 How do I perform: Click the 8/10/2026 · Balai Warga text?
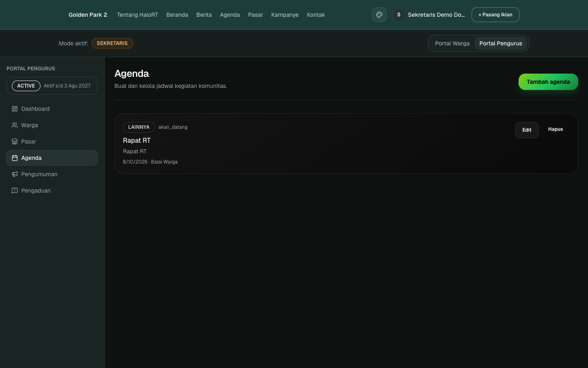tap(150, 162)
